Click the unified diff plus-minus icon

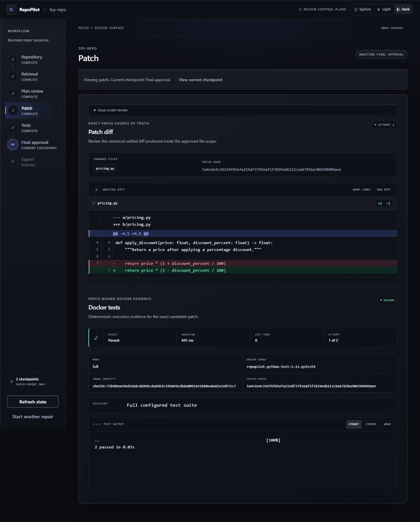(x=96, y=190)
